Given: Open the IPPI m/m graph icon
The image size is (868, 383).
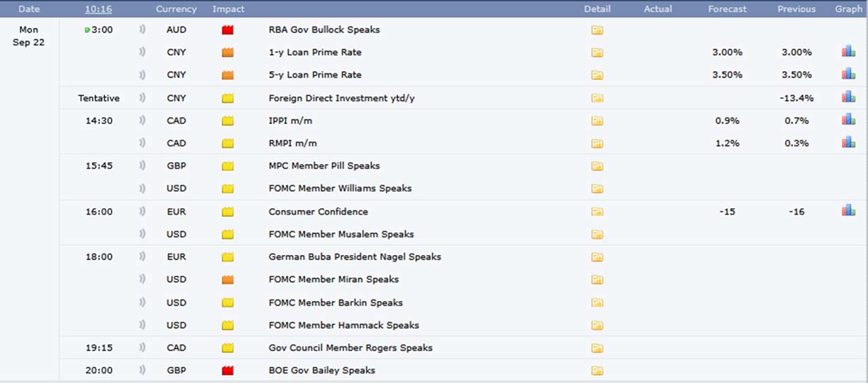Looking at the screenshot, I should pos(848,120).
